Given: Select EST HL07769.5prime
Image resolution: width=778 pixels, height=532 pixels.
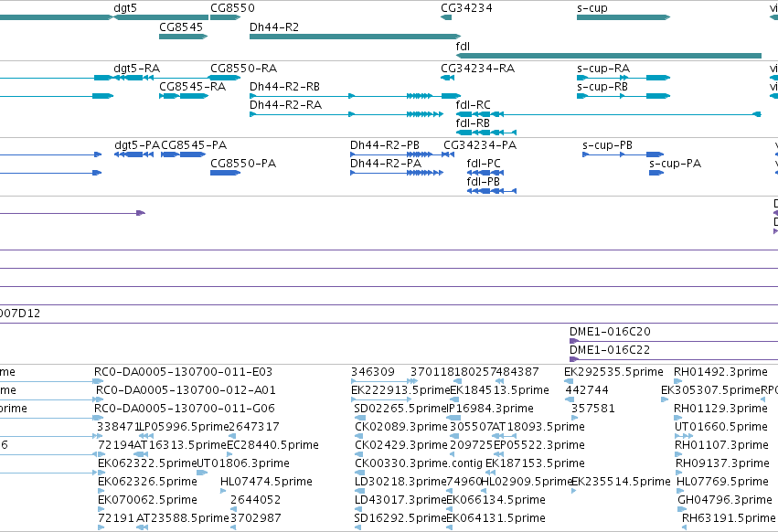Looking at the screenshot, I should (x=722, y=482).
